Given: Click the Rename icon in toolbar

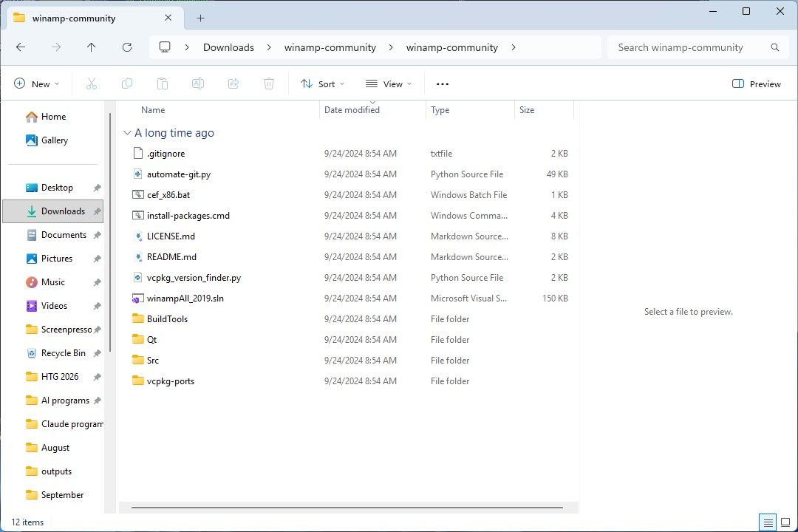Looking at the screenshot, I should [x=197, y=84].
